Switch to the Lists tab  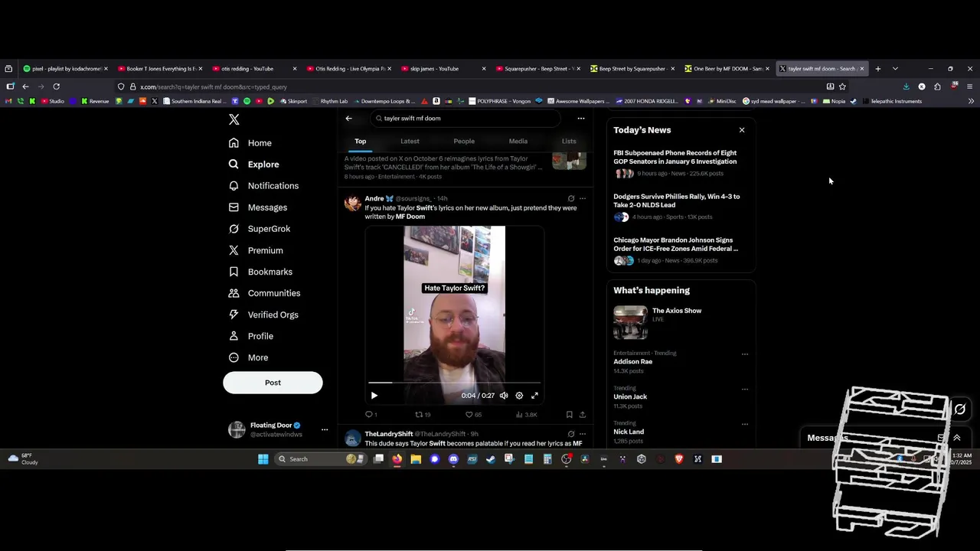569,142
